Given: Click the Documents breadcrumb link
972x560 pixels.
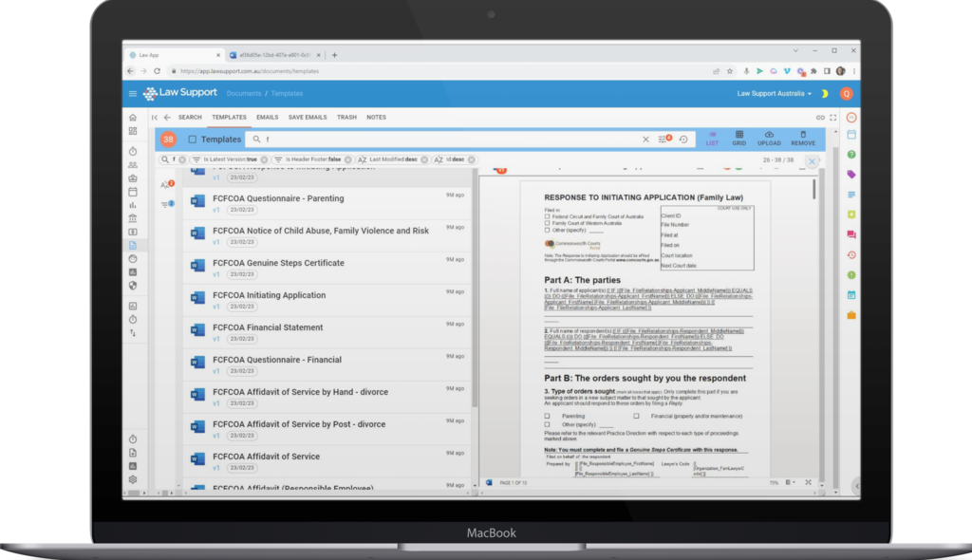Looking at the screenshot, I should point(244,94).
